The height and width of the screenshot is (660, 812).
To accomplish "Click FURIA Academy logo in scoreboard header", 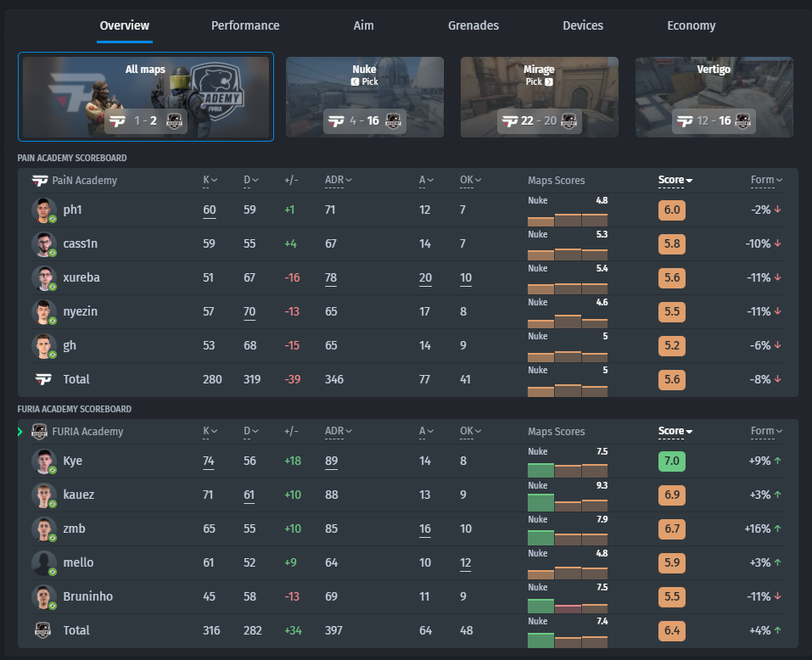I will tap(39, 431).
